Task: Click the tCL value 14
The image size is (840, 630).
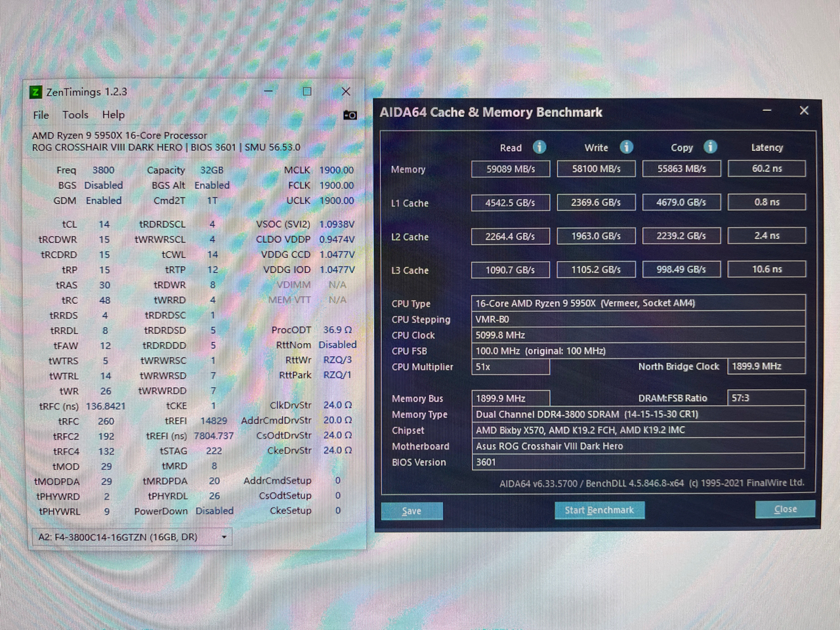Action: [104, 224]
